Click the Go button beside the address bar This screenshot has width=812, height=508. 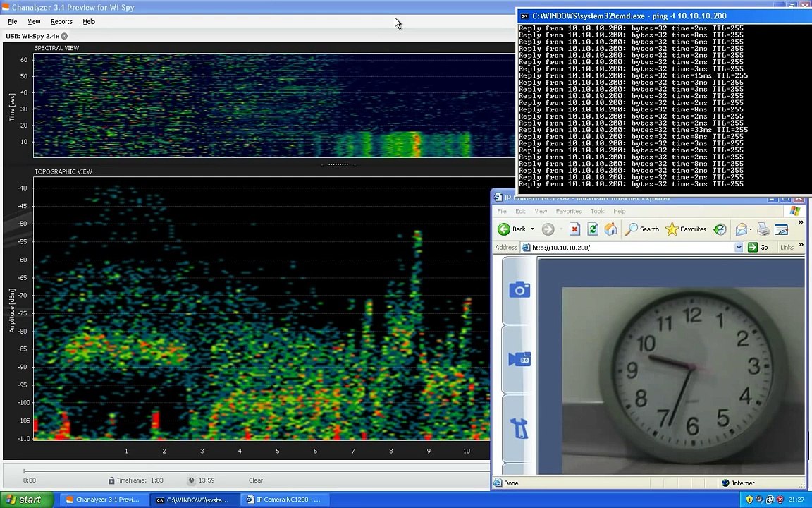[x=758, y=248]
